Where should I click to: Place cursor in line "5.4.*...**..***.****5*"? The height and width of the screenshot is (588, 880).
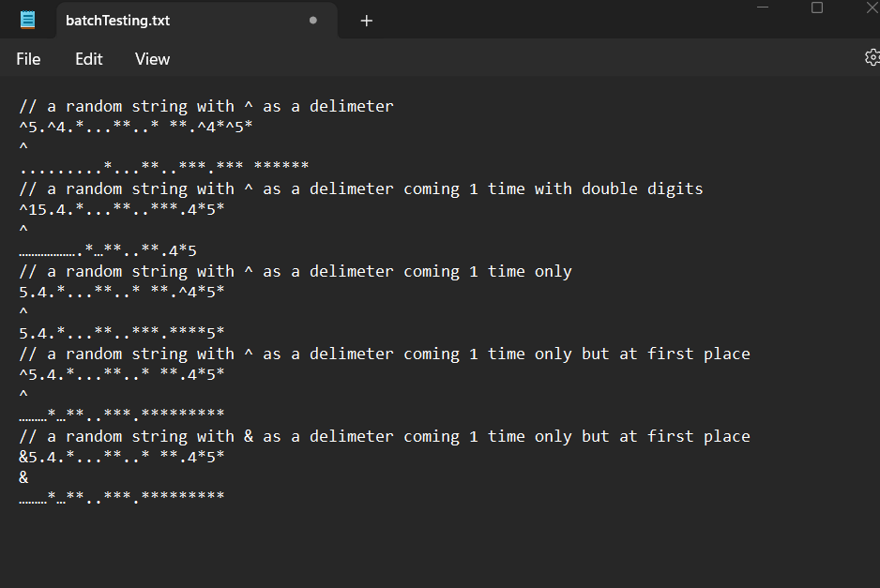pyautogui.click(x=122, y=333)
